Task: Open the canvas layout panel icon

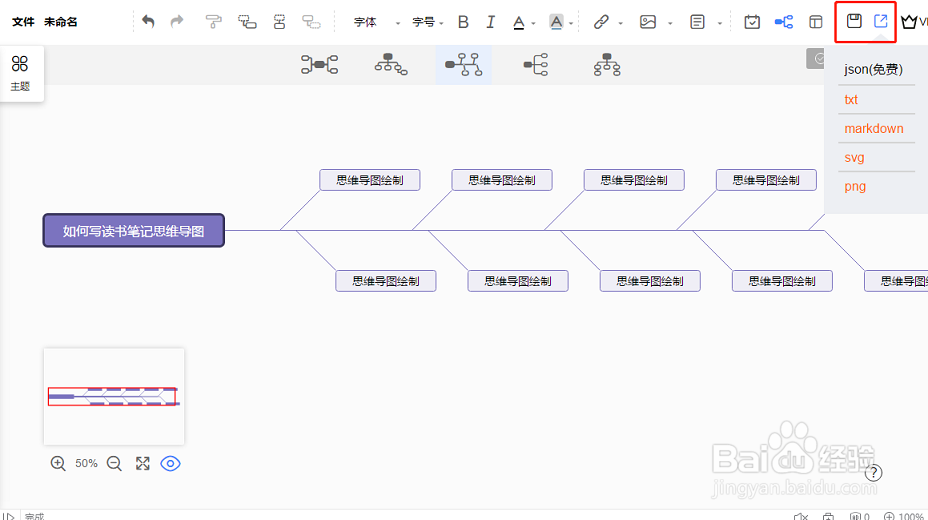Action: [816, 22]
